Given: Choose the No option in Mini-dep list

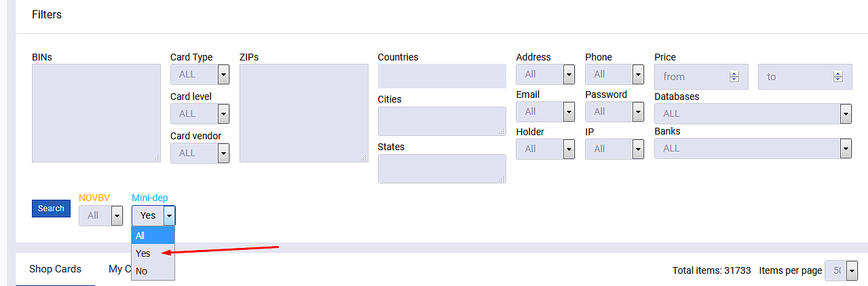Looking at the screenshot, I should pyautogui.click(x=142, y=271).
